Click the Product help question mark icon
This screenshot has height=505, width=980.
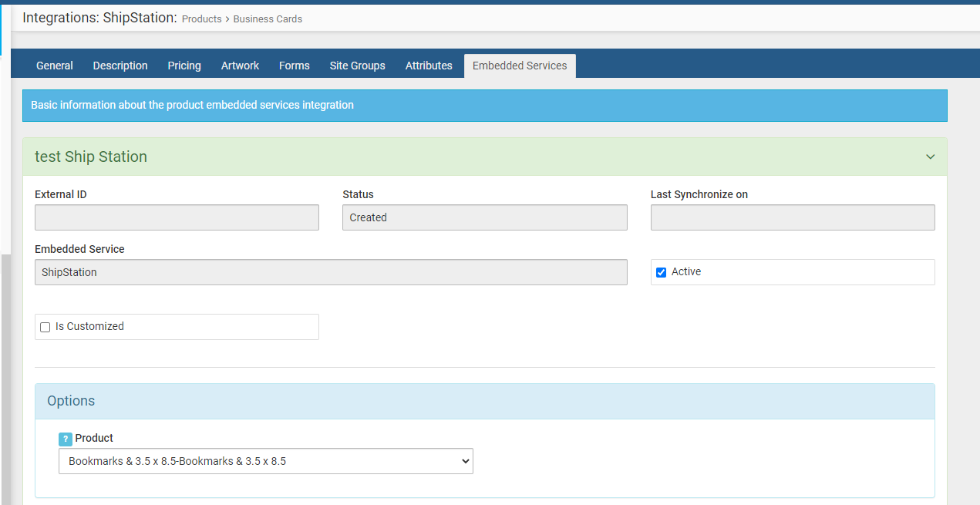click(66, 439)
